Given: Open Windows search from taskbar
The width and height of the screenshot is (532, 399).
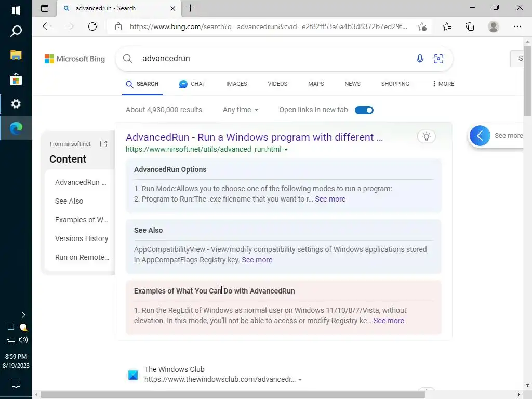Looking at the screenshot, I should click(16, 31).
